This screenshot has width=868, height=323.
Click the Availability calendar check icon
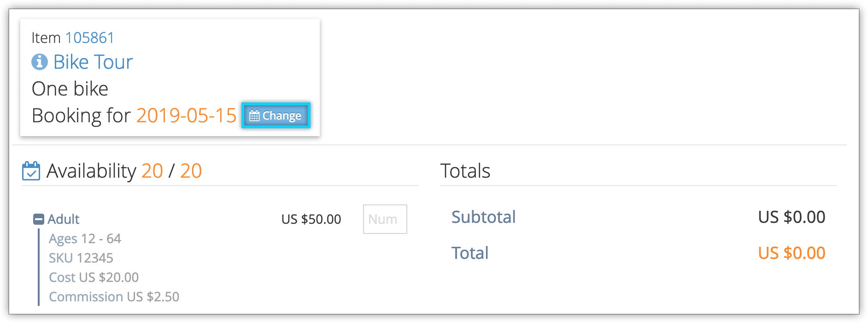(x=31, y=171)
